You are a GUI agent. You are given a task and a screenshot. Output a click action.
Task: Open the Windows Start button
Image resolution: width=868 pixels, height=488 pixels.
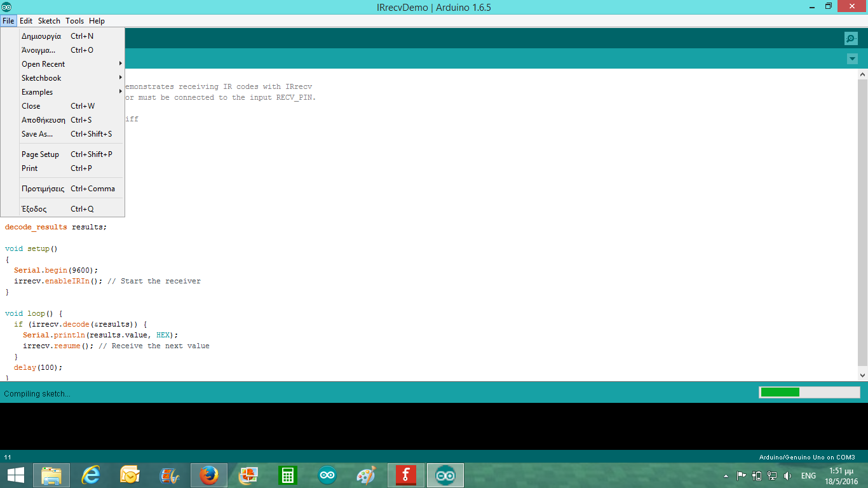tap(15, 475)
